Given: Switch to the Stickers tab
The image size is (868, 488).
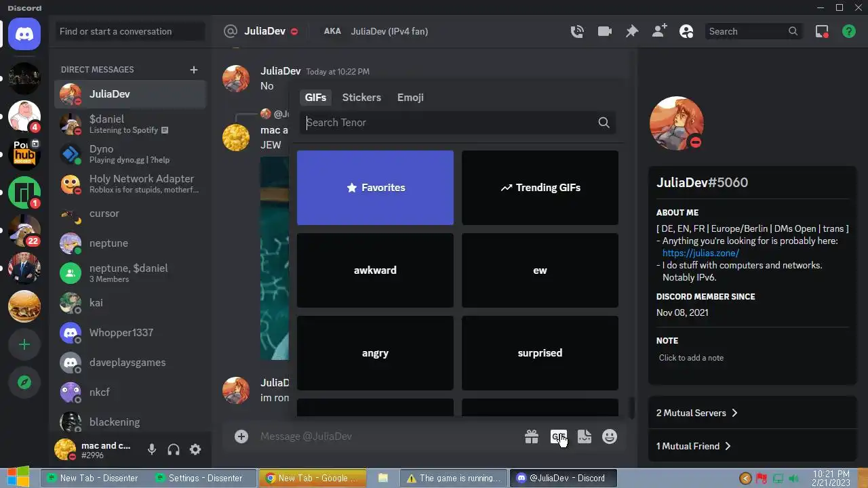Looking at the screenshot, I should 361,98.
